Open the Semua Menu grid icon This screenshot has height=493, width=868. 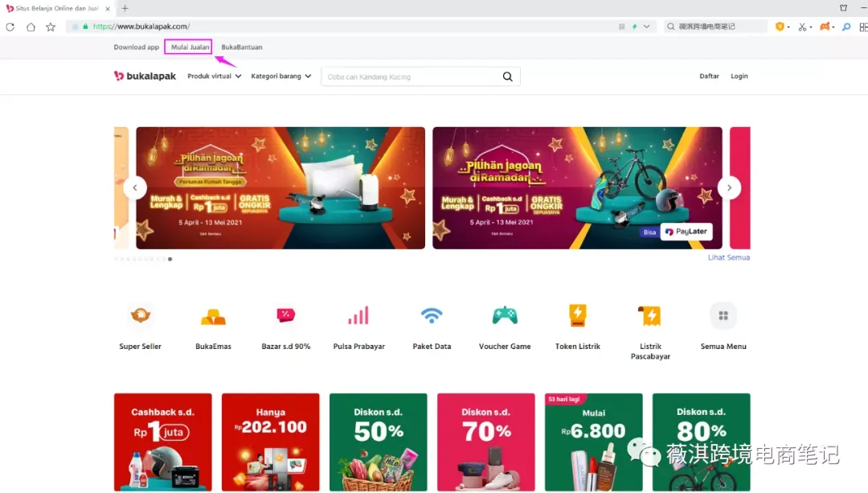point(723,315)
